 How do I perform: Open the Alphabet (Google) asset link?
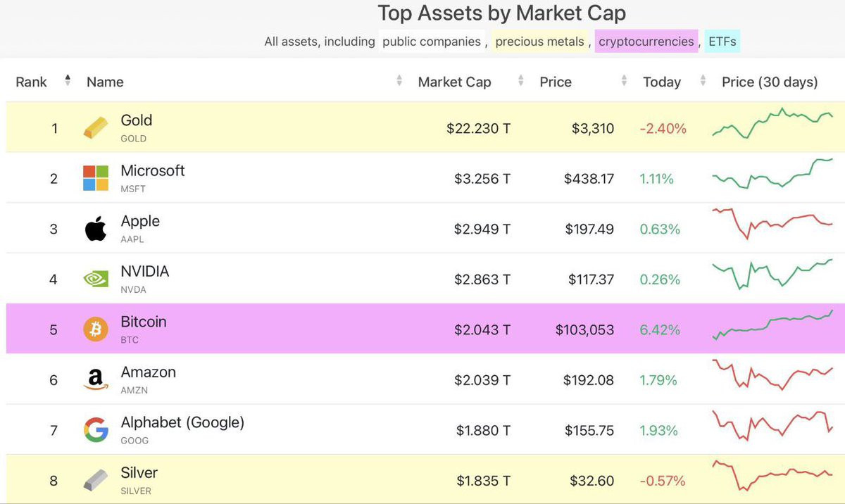pyautogui.click(x=182, y=422)
